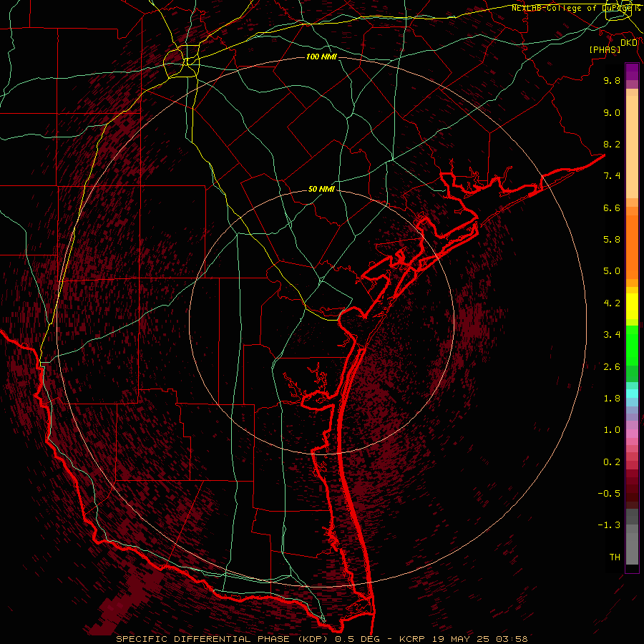Click the KCRP station identifier in caption
Screen dimensions: 644x644
coord(413,639)
